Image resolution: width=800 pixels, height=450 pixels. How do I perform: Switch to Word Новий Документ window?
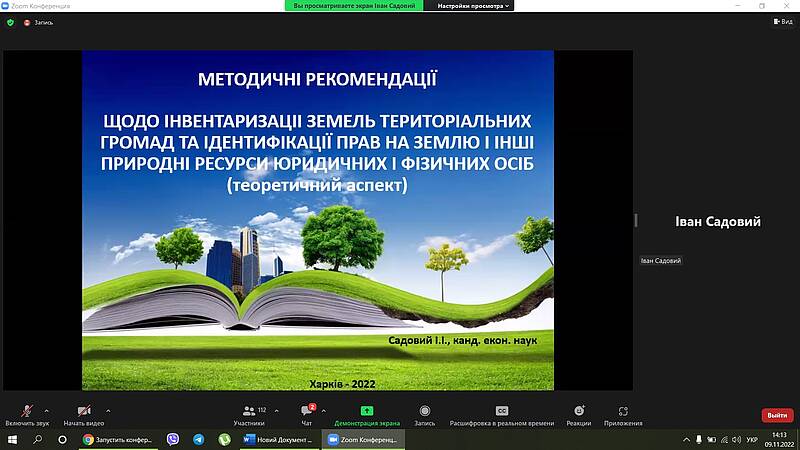(x=279, y=439)
